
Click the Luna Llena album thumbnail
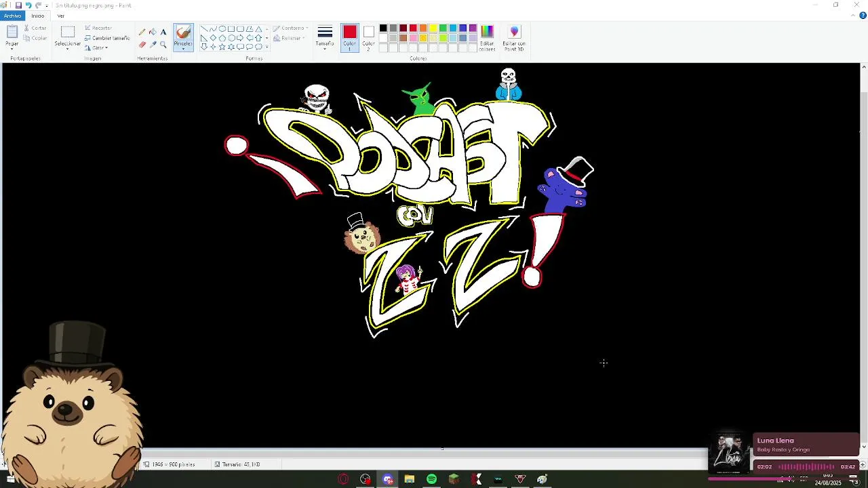[x=730, y=453]
